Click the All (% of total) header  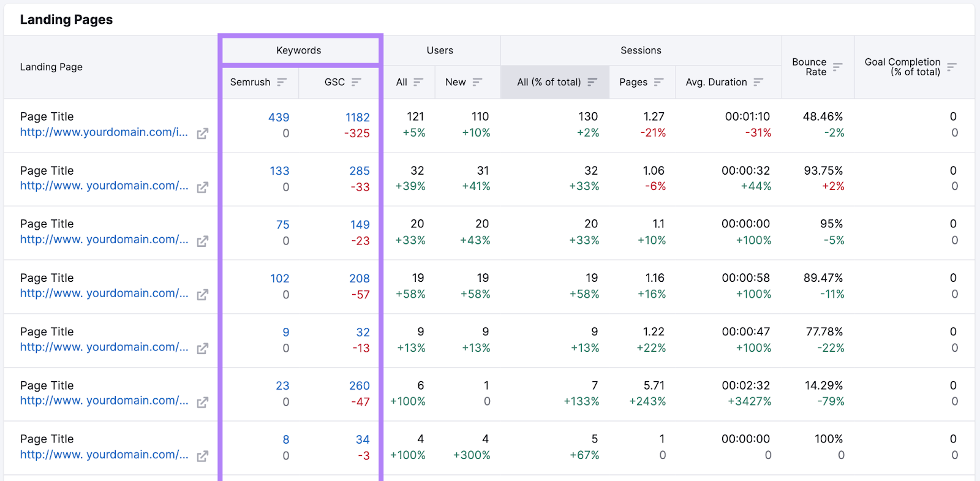point(549,82)
